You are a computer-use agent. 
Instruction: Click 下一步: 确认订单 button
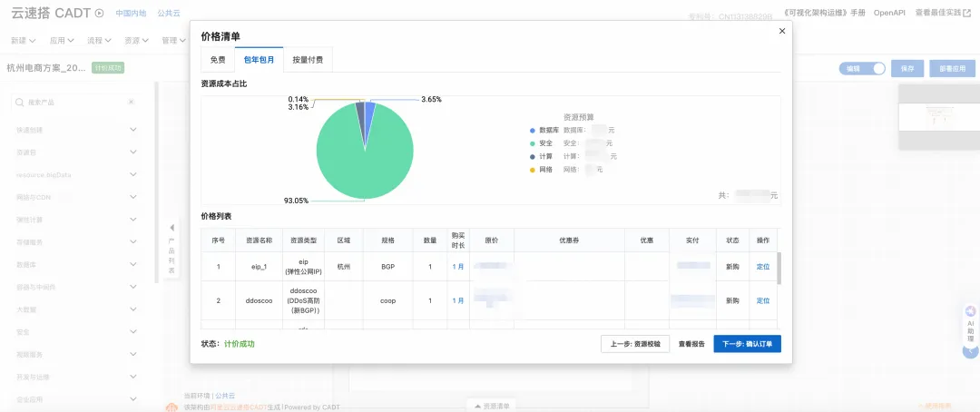(x=748, y=344)
